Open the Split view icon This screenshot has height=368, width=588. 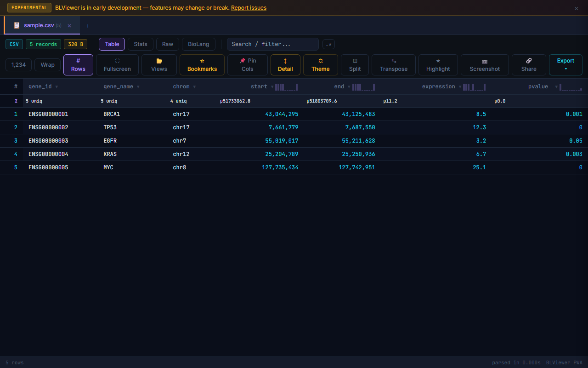(355, 61)
